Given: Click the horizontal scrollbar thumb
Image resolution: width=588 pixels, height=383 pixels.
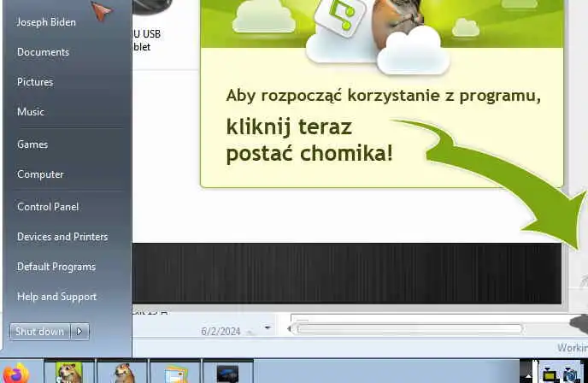Looking at the screenshot, I should coord(409,329).
